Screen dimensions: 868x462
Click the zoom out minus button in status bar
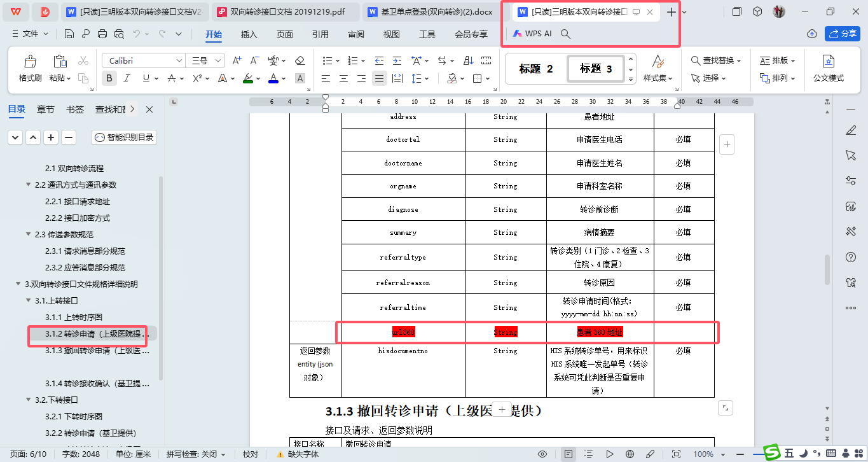(x=741, y=454)
